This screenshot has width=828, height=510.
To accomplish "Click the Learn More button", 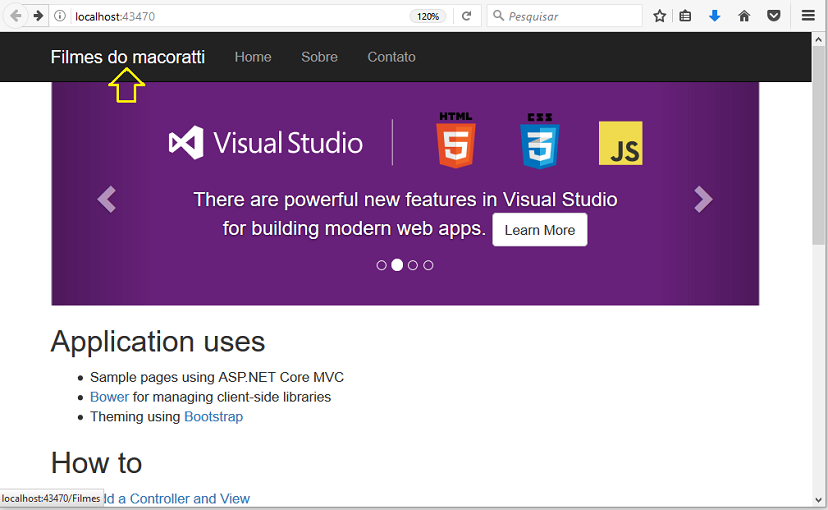I will (540, 230).
